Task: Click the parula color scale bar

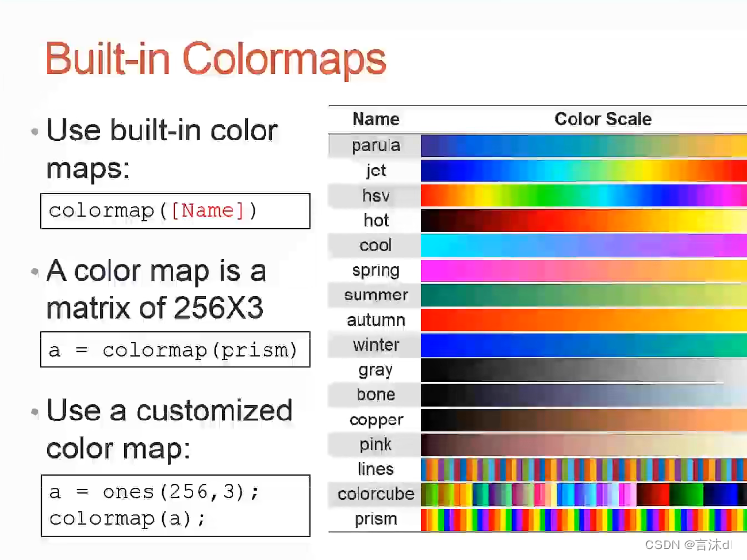Action: click(x=583, y=146)
